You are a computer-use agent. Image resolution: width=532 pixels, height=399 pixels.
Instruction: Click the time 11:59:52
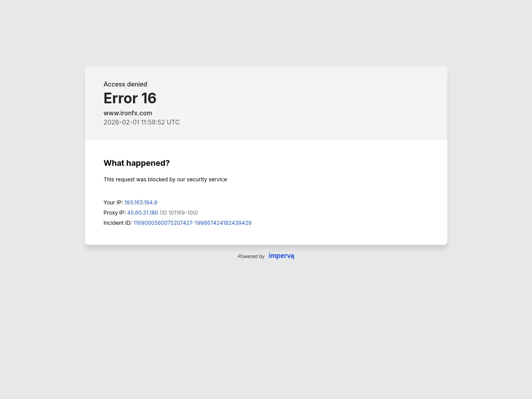tap(153, 122)
